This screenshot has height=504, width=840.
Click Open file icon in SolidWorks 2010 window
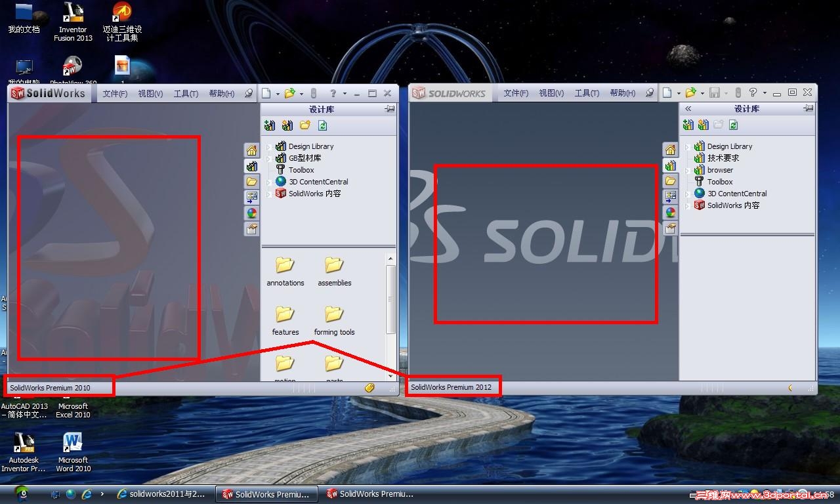289,93
